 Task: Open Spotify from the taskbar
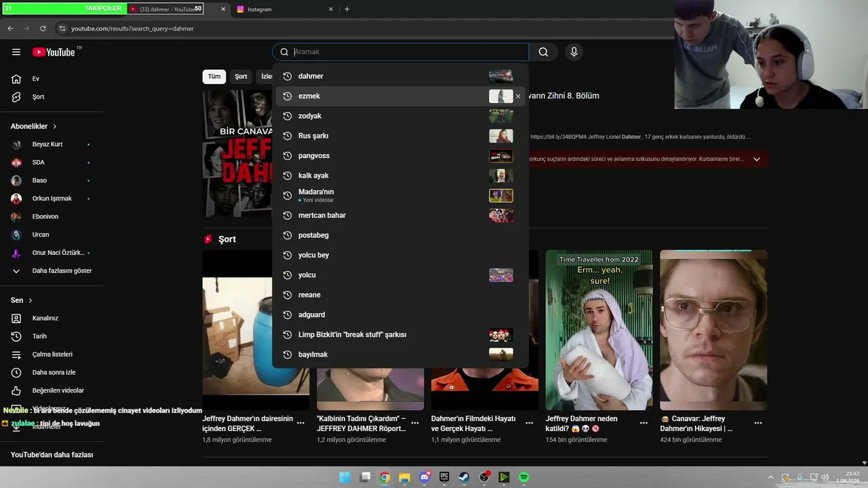coord(524,477)
